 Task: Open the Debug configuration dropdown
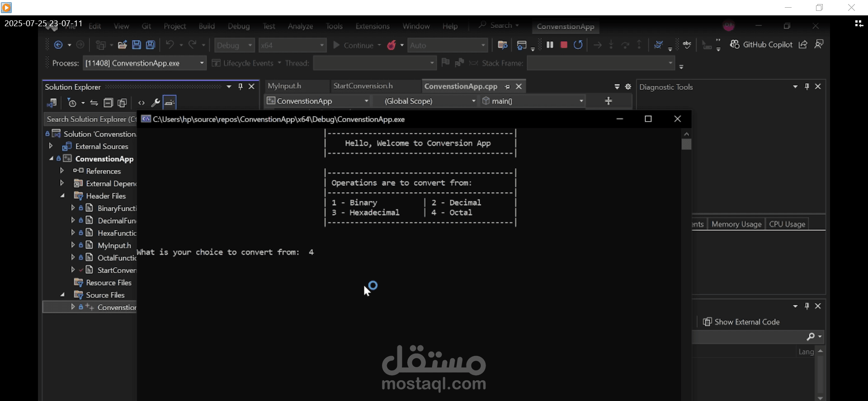[x=234, y=45]
